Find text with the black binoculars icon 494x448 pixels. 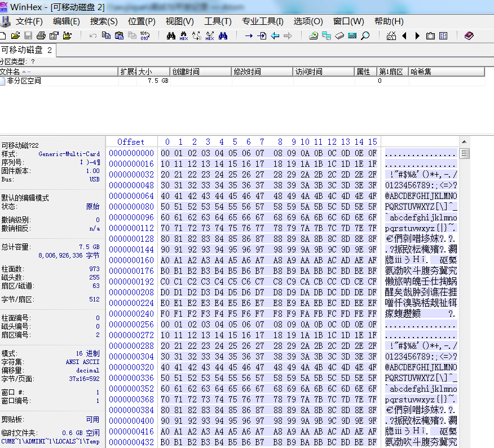click(171, 36)
